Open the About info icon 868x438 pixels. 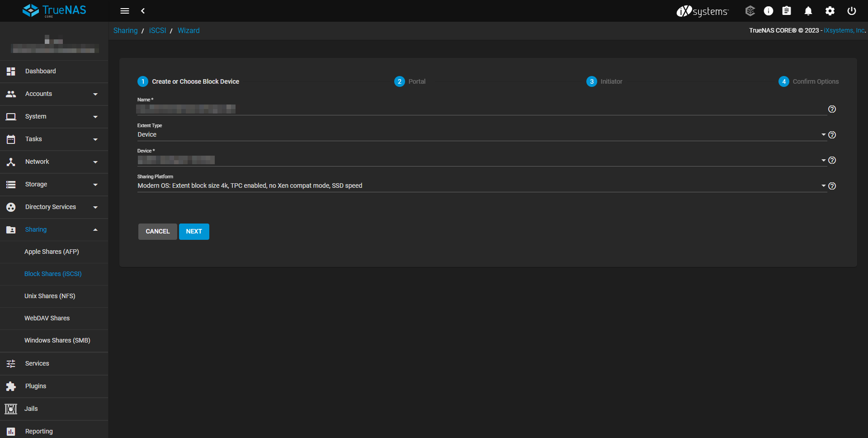click(769, 11)
